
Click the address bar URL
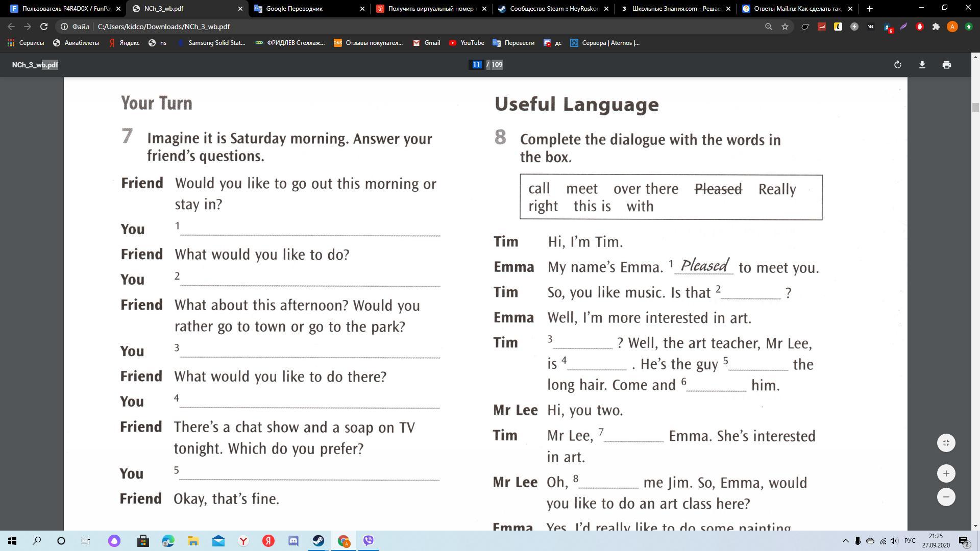tap(163, 27)
